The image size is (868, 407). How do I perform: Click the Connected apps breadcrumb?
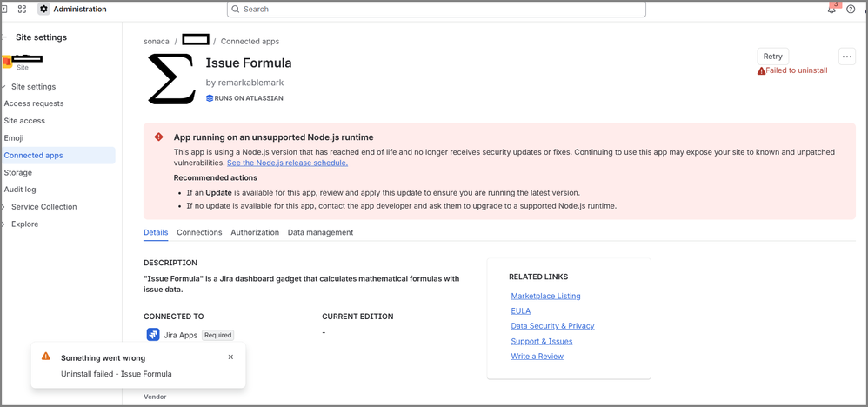pos(250,42)
